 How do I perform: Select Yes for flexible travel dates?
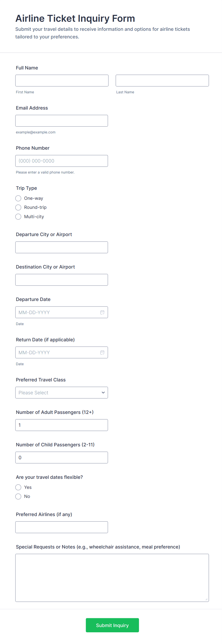pyautogui.click(x=18, y=487)
